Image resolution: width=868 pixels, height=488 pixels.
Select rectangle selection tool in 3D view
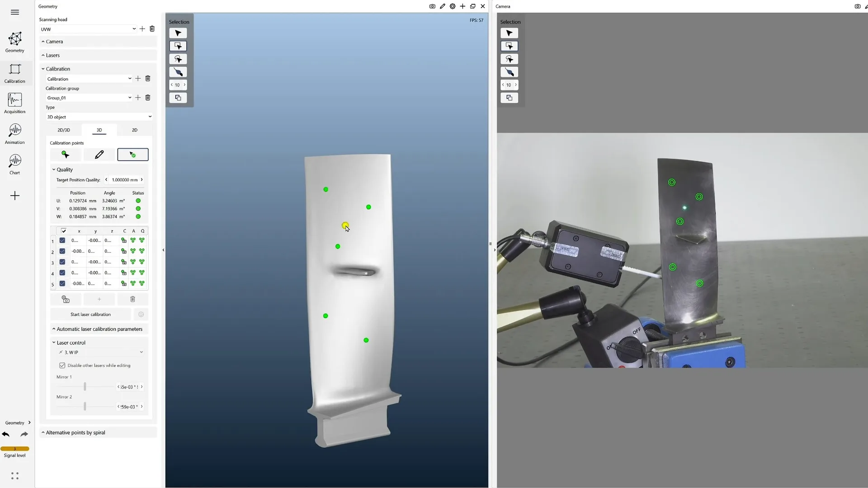point(178,46)
